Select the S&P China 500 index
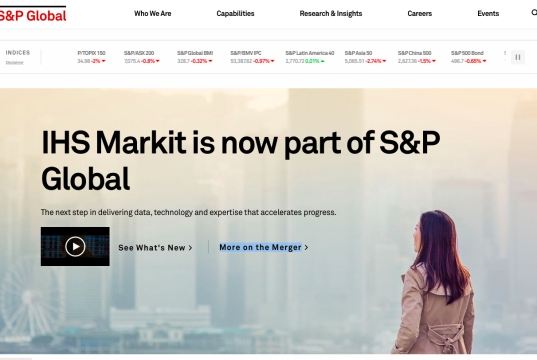The height and width of the screenshot is (360, 537). pyautogui.click(x=417, y=57)
